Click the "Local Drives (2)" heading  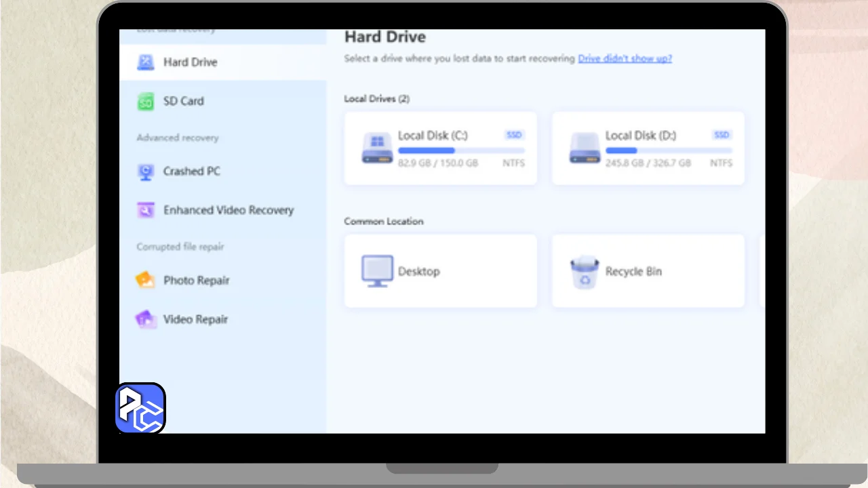(x=377, y=99)
